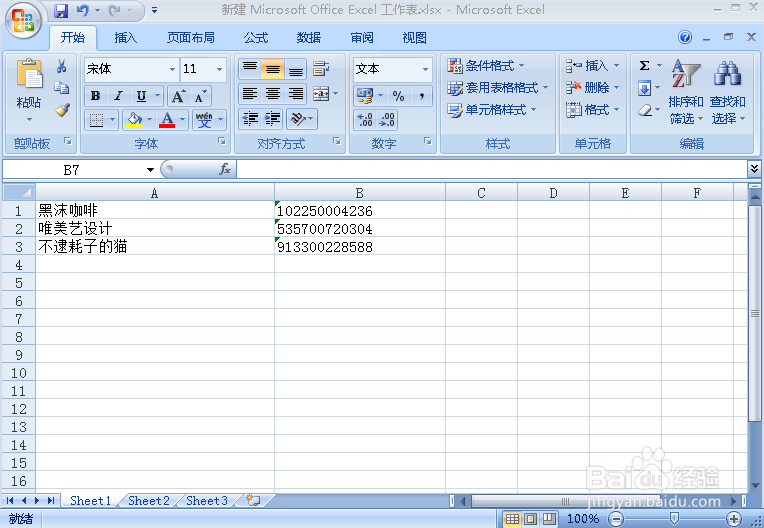Align text left
Screen dimensions: 764x528
[250, 94]
